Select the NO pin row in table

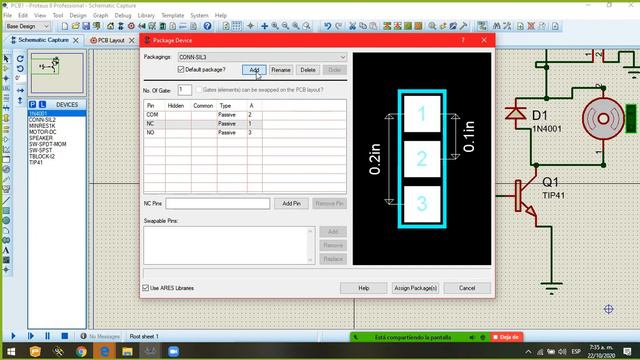click(245, 133)
